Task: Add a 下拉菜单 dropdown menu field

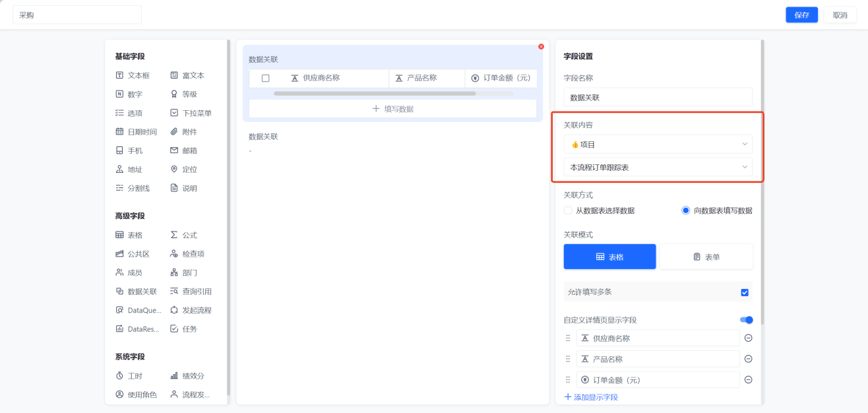Action: (x=191, y=113)
